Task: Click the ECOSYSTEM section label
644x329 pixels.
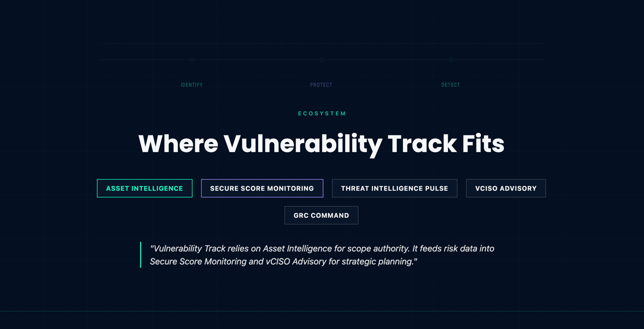Action: [322, 114]
